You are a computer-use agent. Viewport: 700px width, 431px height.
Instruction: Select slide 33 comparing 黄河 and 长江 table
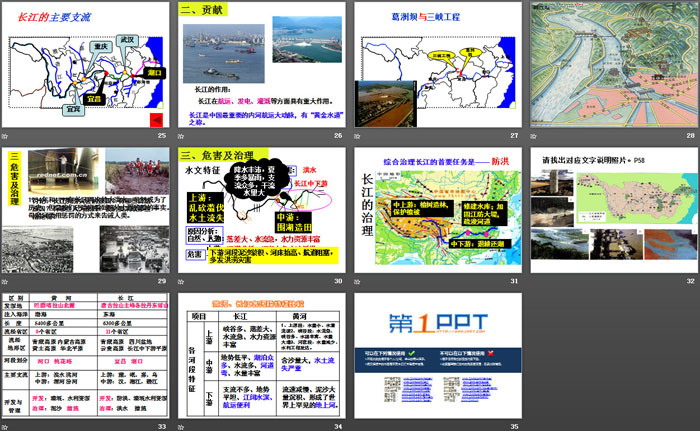click(86, 356)
